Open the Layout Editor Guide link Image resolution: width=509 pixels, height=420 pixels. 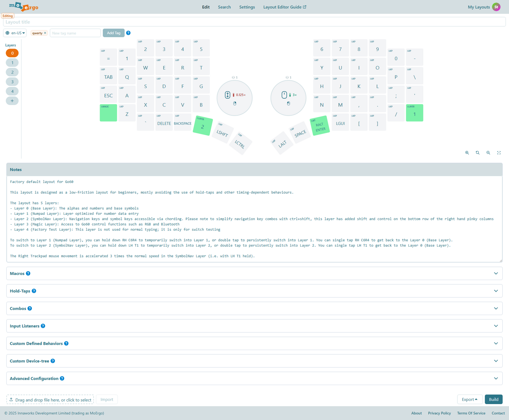tap(284, 7)
